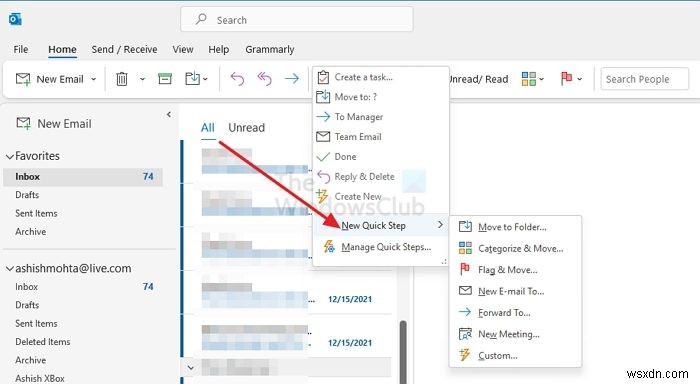Open the Help ribbon tab
The width and height of the screenshot is (700, 384).
point(218,49)
